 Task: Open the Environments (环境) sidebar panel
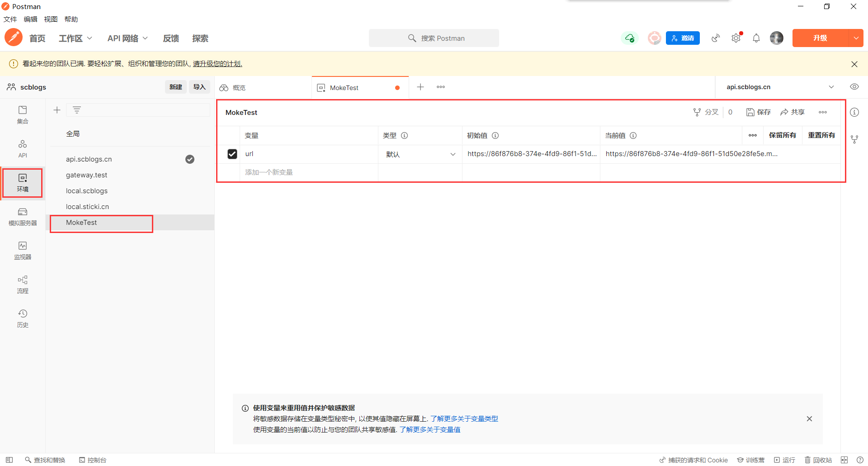(x=23, y=183)
